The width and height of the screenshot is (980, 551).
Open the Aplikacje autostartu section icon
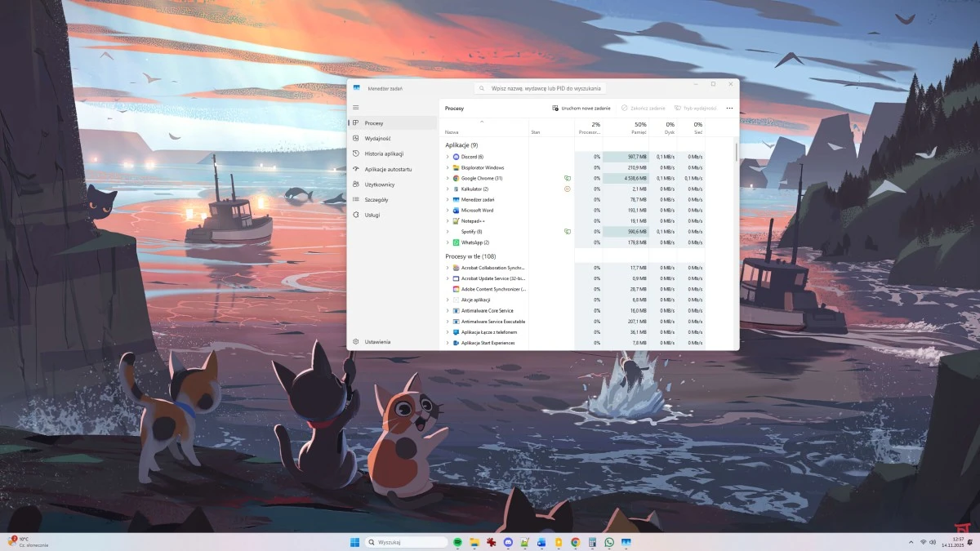click(x=356, y=169)
